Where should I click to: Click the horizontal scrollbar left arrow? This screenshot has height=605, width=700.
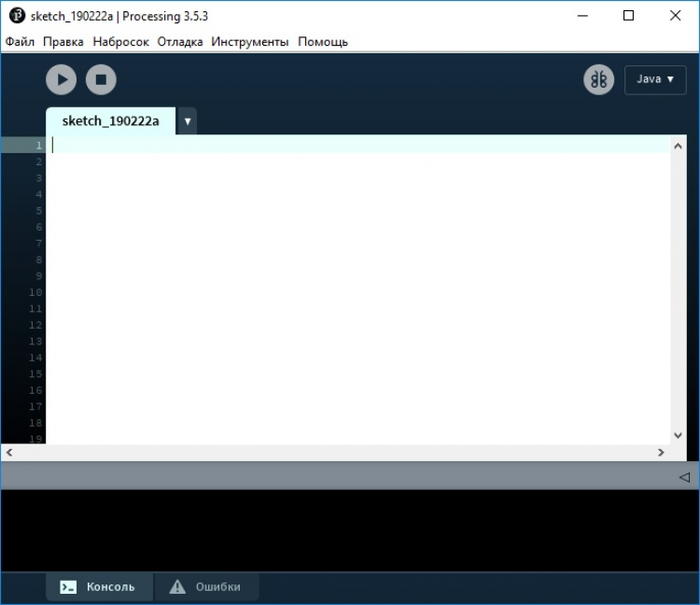coord(9,452)
